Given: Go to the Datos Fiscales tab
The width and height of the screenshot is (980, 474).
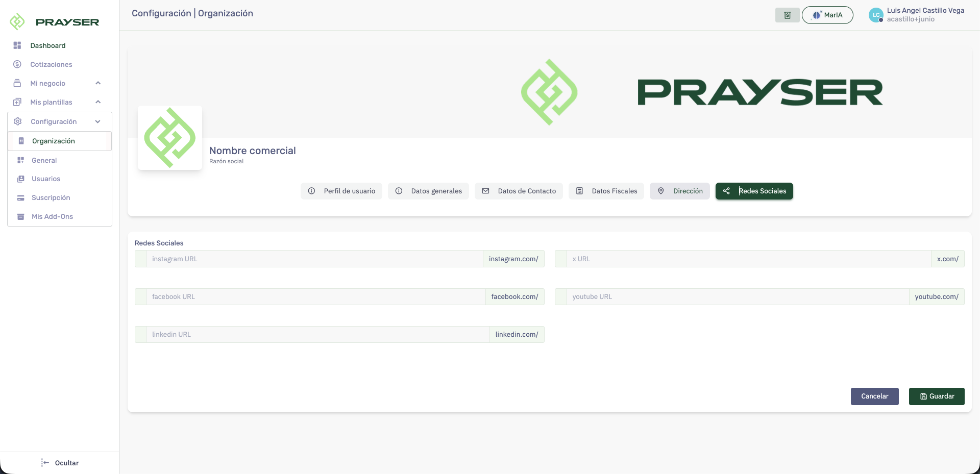Looking at the screenshot, I should tap(606, 191).
